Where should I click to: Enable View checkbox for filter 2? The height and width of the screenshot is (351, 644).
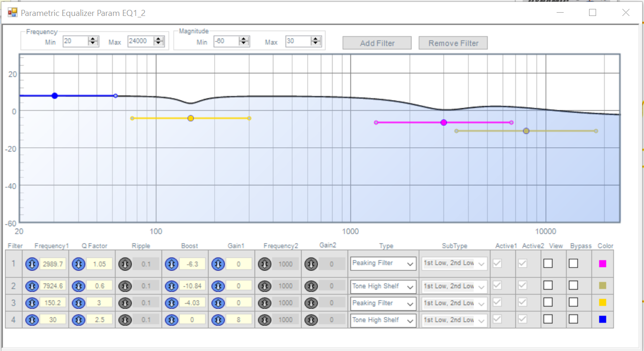(548, 285)
